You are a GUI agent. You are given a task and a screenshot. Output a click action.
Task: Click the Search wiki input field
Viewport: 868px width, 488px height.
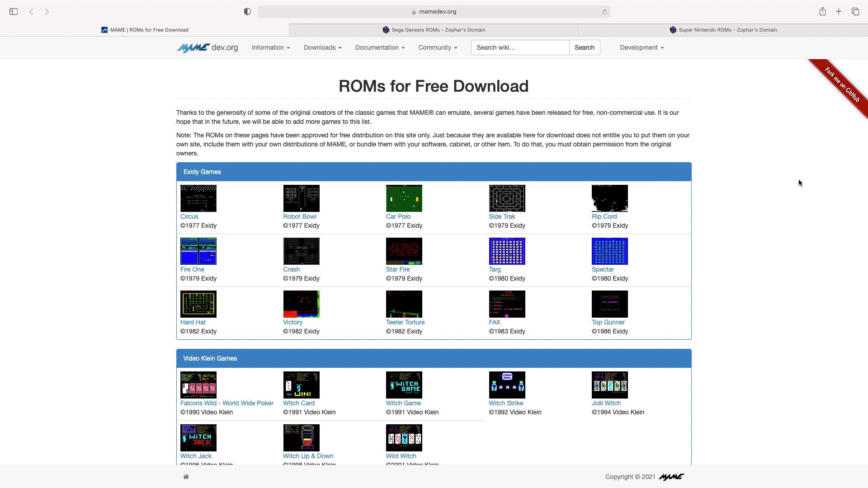pyautogui.click(x=520, y=47)
